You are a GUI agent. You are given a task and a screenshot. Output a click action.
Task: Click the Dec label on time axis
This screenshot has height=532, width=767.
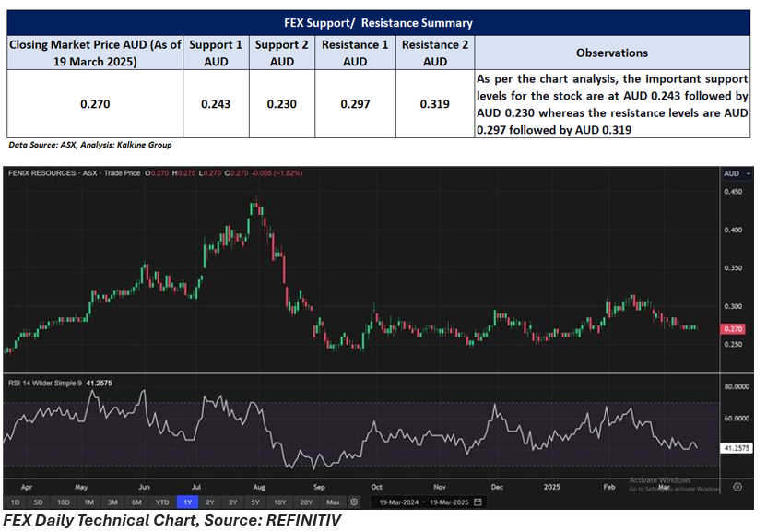(497, 487)
